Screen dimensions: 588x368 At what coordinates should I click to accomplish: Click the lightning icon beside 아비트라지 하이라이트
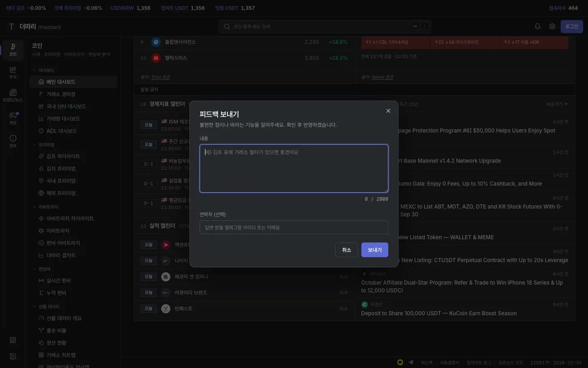pyautogui.click(x=41, y=218)
